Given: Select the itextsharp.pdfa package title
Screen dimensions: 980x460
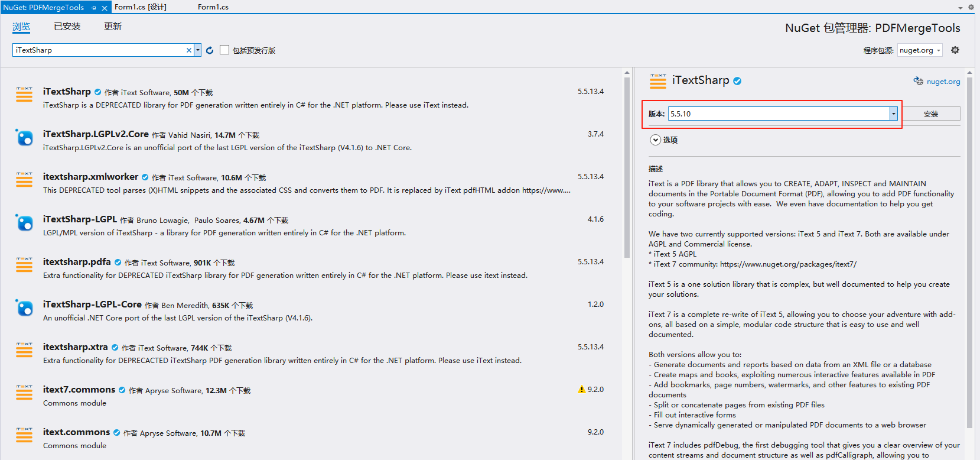Looking at the screenshot, I should coord(77,262).
